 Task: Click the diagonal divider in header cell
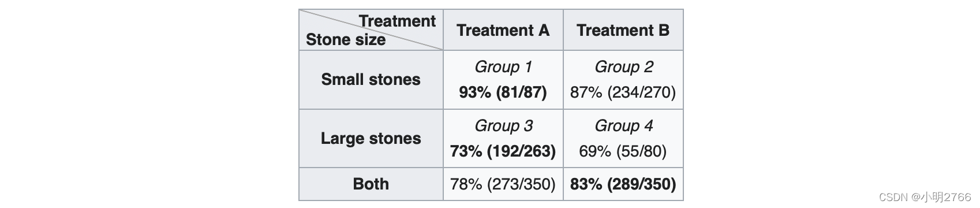tap(371, 30)
